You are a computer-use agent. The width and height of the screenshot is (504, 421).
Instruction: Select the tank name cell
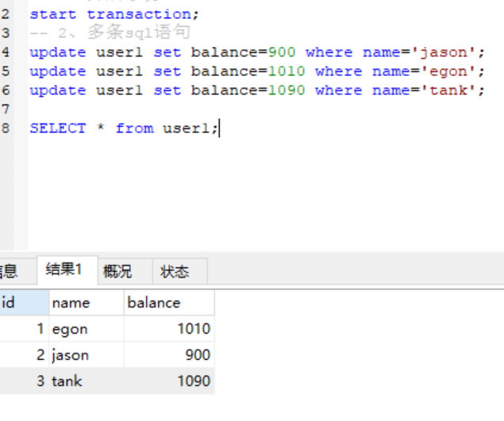point(87,381)
